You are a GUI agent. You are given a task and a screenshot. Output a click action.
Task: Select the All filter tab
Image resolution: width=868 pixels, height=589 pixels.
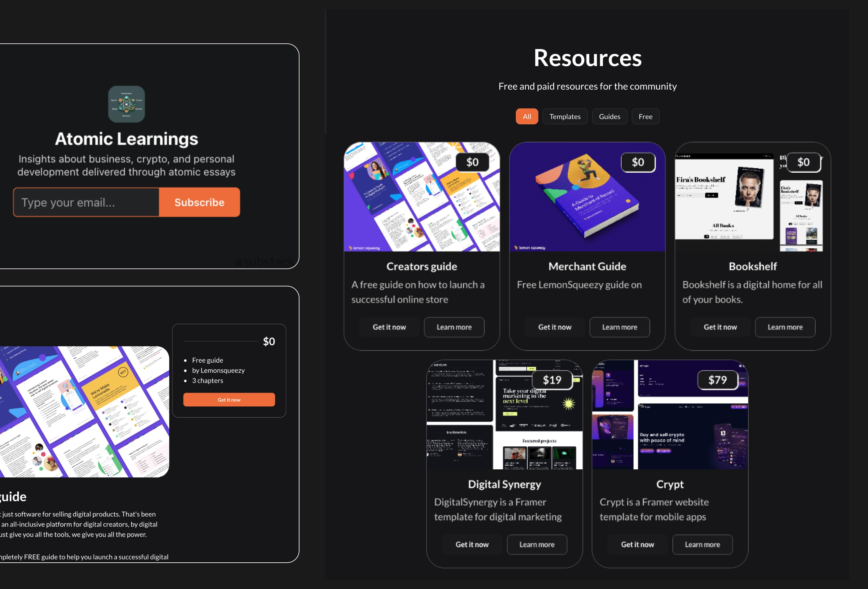pyautogui.click(x=527, y=117)
